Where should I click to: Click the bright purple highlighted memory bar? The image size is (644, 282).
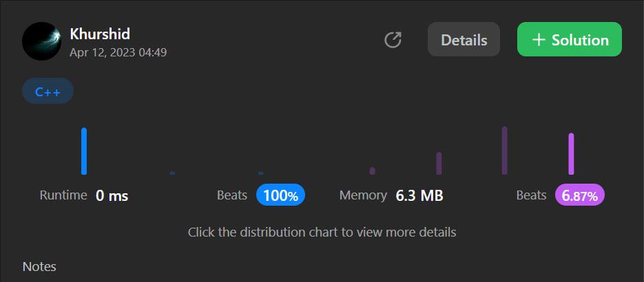pyautogui.click(x=571, y=153)
